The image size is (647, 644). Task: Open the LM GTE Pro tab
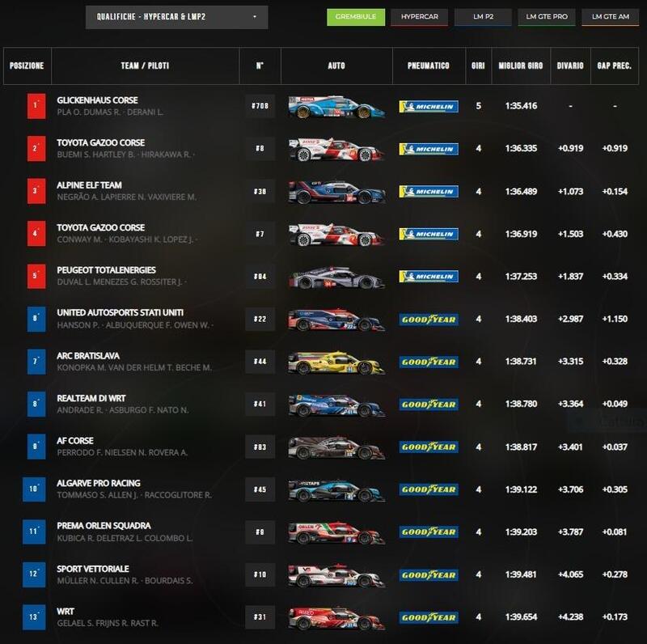click(546, 17)
